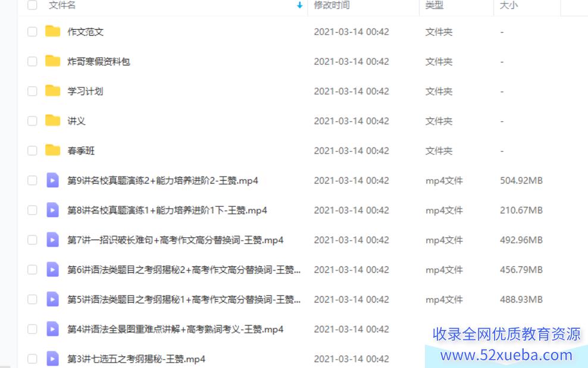Open file 第9讲名校真题演练2+能力培养进阶2-王赞.mp4
The image size is (588, 368).
point(162,181)
